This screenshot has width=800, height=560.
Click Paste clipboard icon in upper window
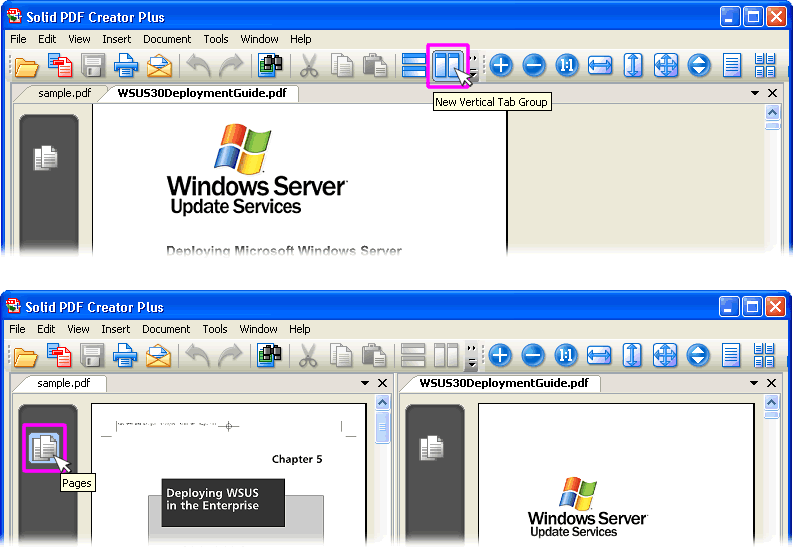(x=375, y=66)
